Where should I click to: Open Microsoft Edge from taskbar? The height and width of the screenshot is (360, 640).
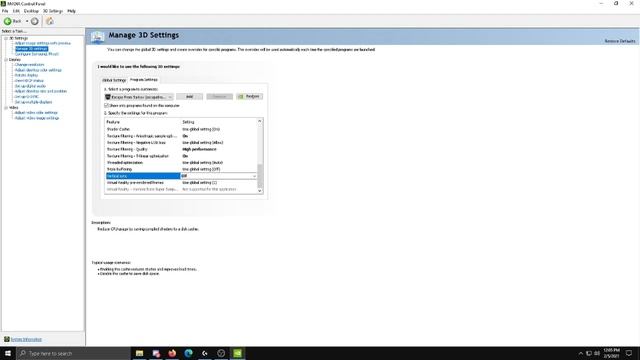pyautogui.click(x=189, y=353)
